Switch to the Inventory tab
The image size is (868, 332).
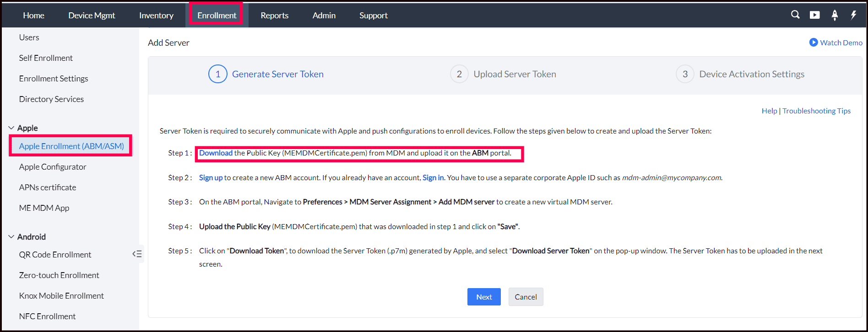(x=156, y=16)
